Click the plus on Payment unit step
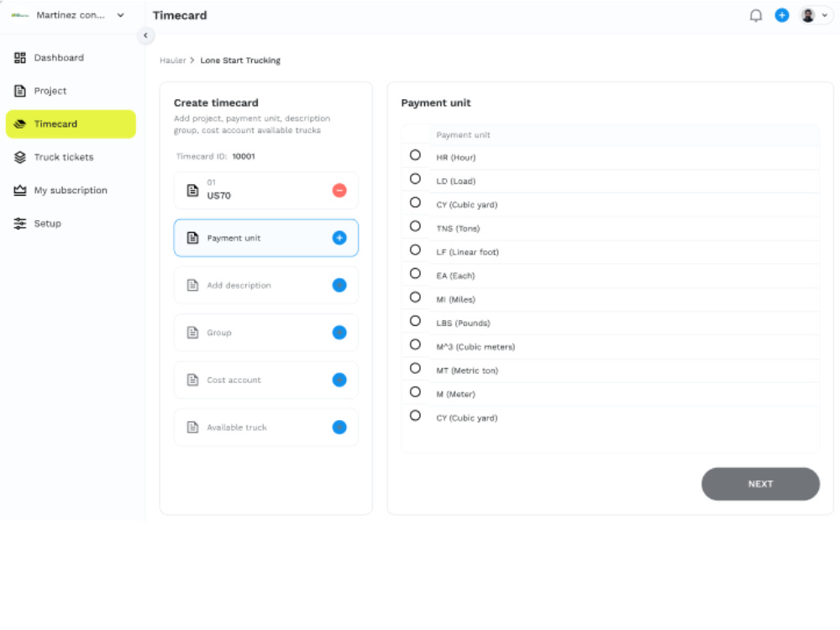This screenshot has height=630, width=840. (x=339, y=238)
